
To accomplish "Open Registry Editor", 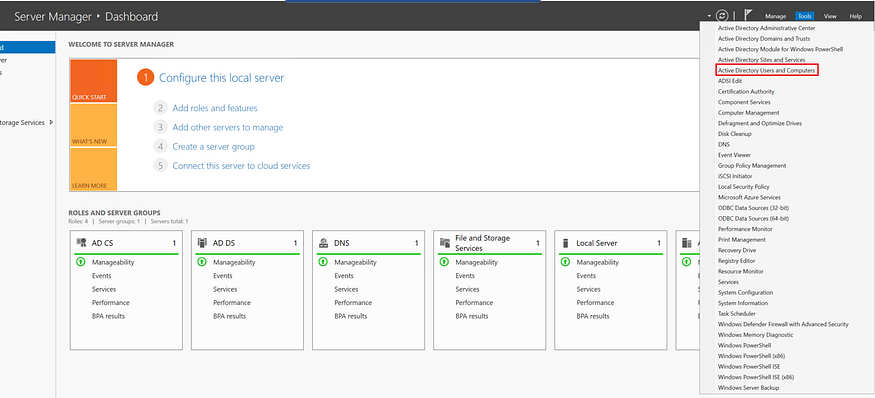I will tap(736, 261).
